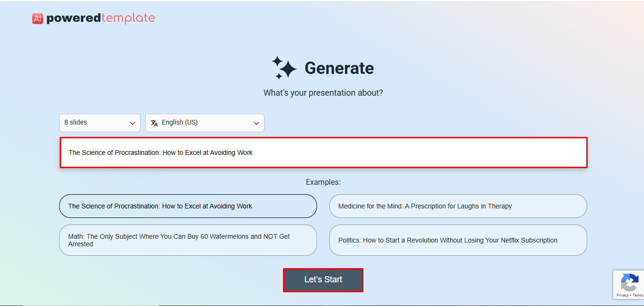The width and height of the screenshot is (644, 306).
Task: Click the presentation topic input field
Action: (x=323, y=153)
